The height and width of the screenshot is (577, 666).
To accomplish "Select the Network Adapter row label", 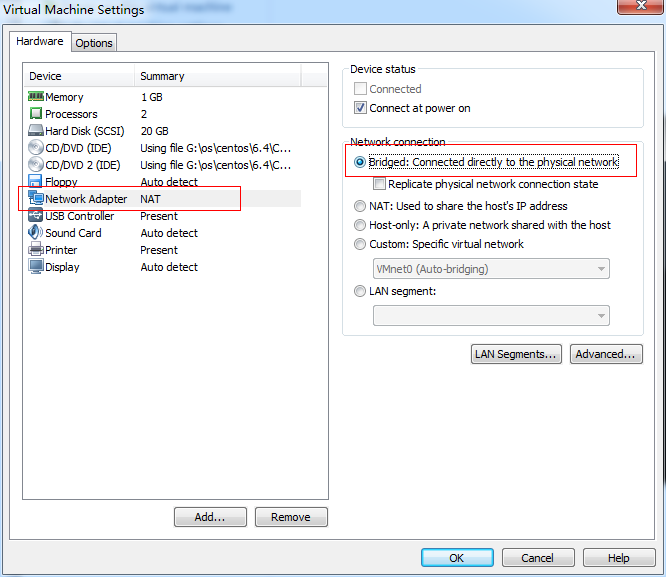I will (86, 199).
